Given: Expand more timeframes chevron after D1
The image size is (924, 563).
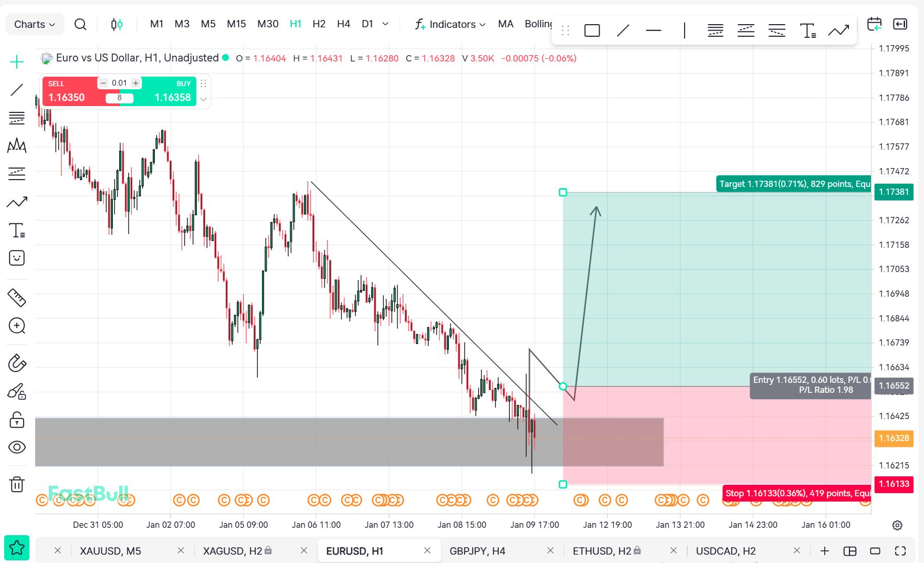Looking at the screenshot, I should pyautogui.click(x=385, y=24).
